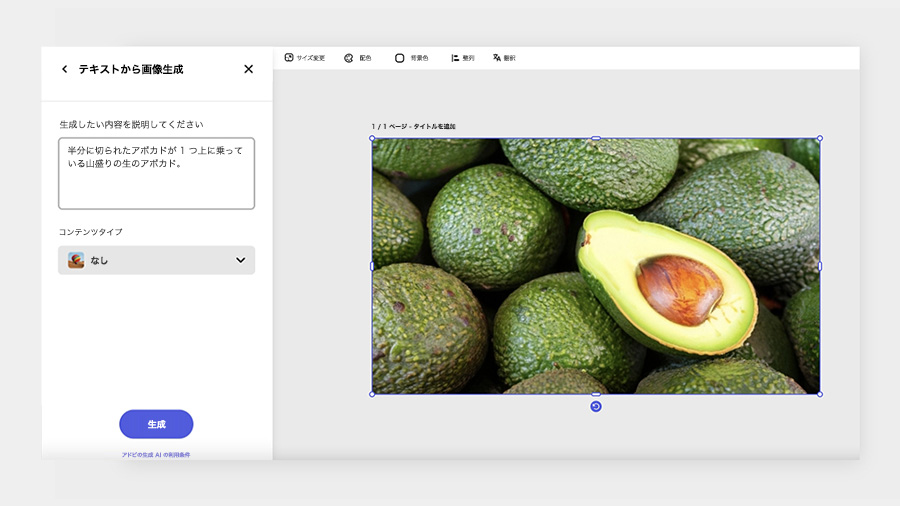900x506 pixels.
Task: Close the text-to-image panel
Action: pyautogui.click(x=249, y=69)
